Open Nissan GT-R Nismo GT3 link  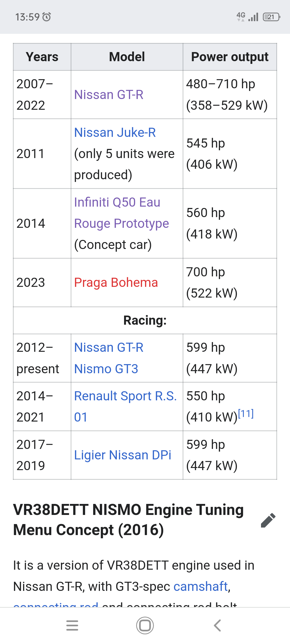(x=109, y=358)
